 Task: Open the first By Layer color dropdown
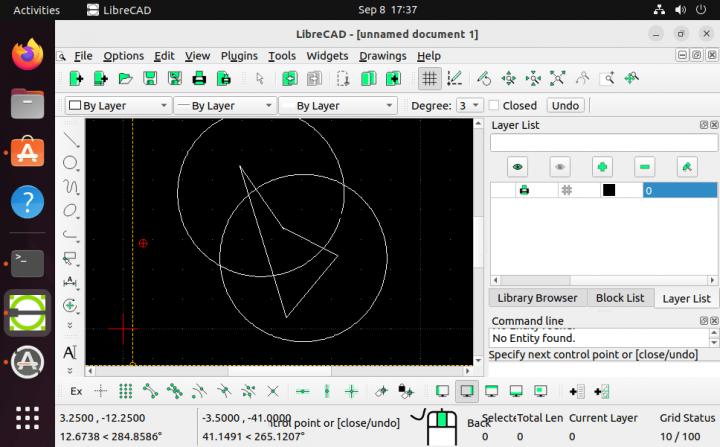tap(118, 105)
